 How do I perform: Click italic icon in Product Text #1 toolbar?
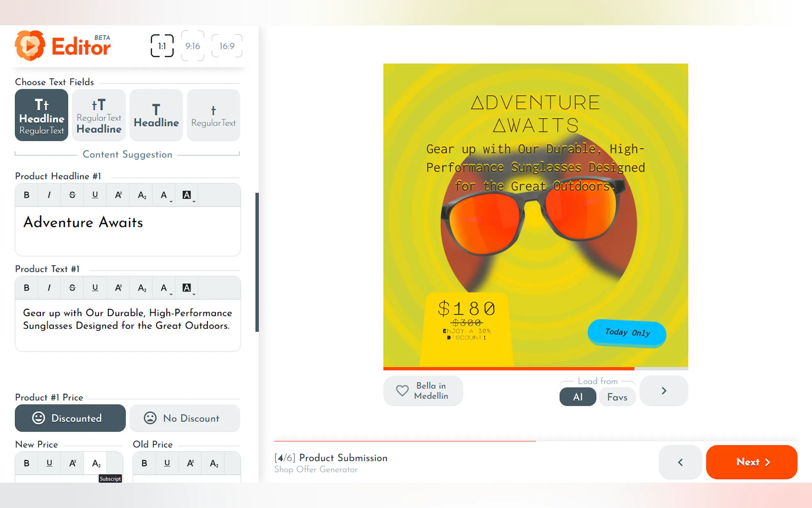coord(49,288)
